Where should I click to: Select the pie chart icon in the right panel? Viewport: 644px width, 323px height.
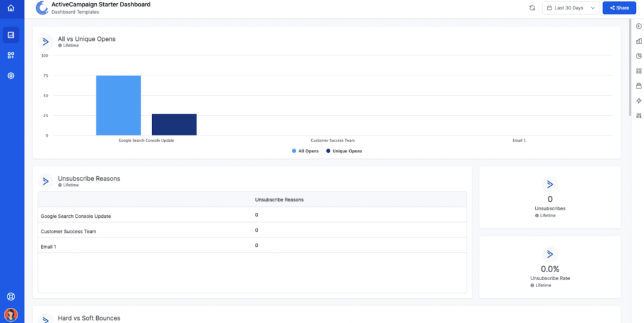click(639, 56)
